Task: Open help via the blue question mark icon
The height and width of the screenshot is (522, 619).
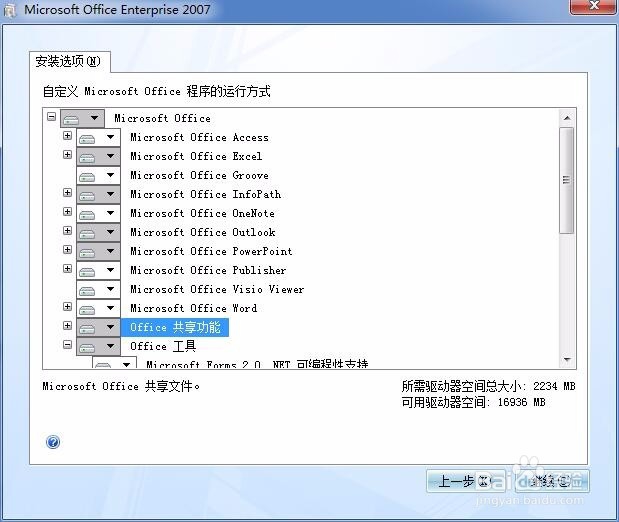Action: point(53,442)
